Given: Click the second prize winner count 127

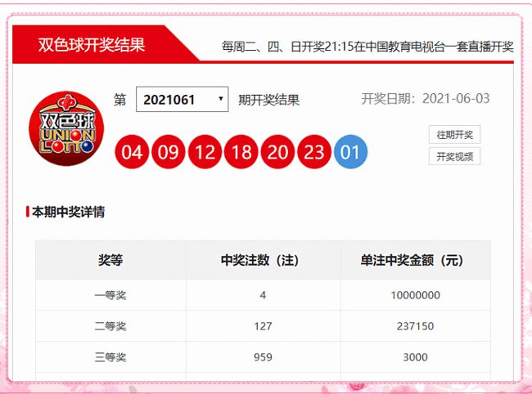Looking at the screenshot, I should (263, 326).
